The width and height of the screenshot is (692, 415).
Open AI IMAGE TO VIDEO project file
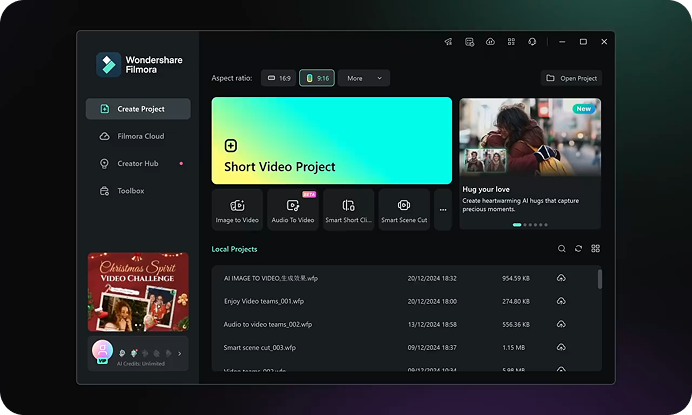(271, 278)
